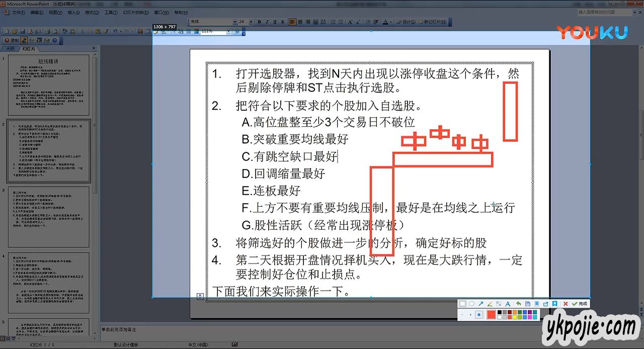
Task: Select the rectangle annotation tool
Action: coord(463,304)
